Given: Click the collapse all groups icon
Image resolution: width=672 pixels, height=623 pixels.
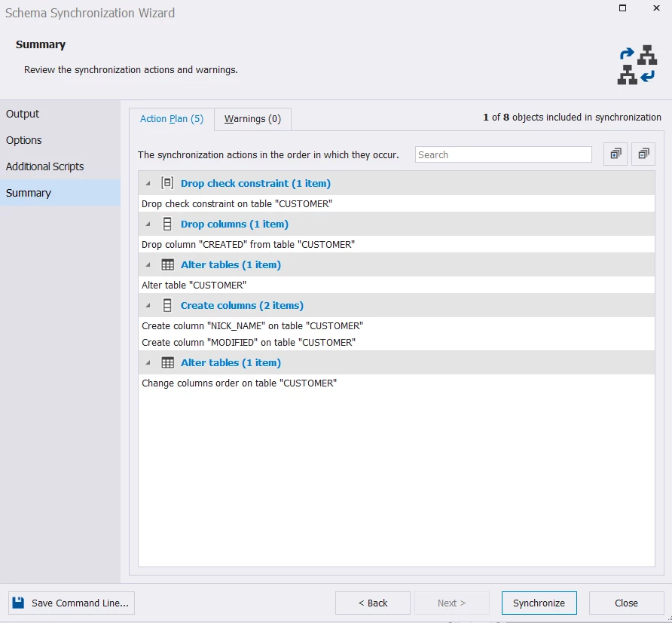Looking at the screenshot, I should point(643,154).
